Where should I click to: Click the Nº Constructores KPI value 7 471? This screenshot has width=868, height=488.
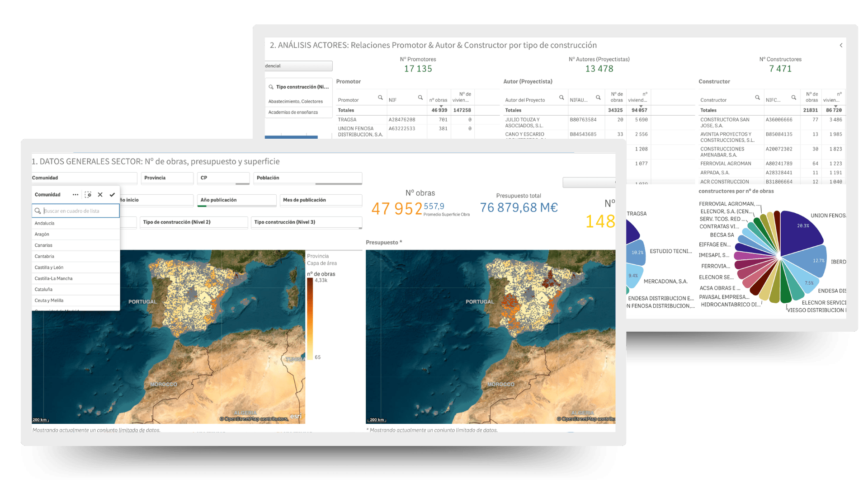coord(780,69)
